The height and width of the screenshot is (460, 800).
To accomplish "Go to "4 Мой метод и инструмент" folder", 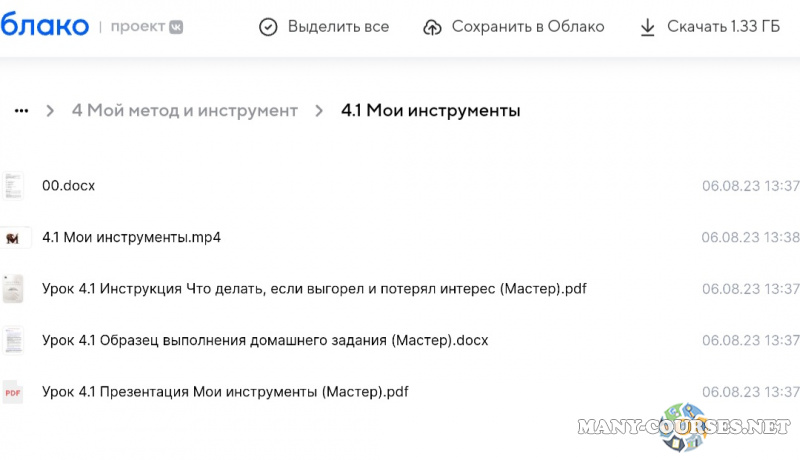I will tap(184, 111).
